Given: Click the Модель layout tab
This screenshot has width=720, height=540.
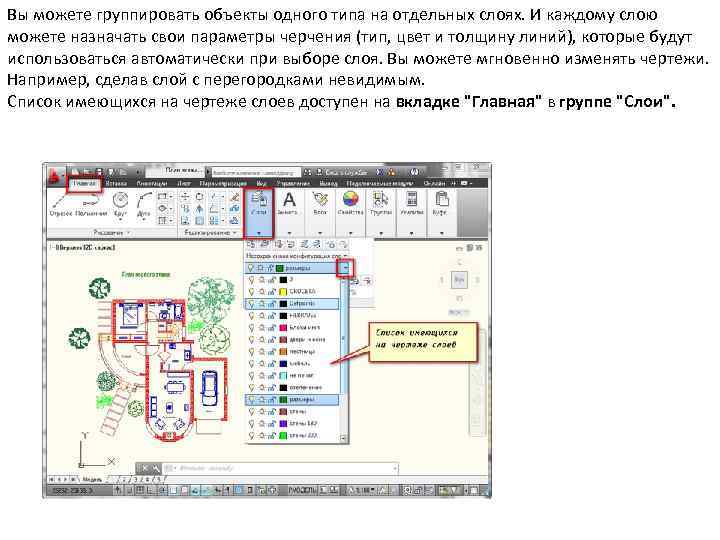Looking at the screenshot, I should 92,479.
